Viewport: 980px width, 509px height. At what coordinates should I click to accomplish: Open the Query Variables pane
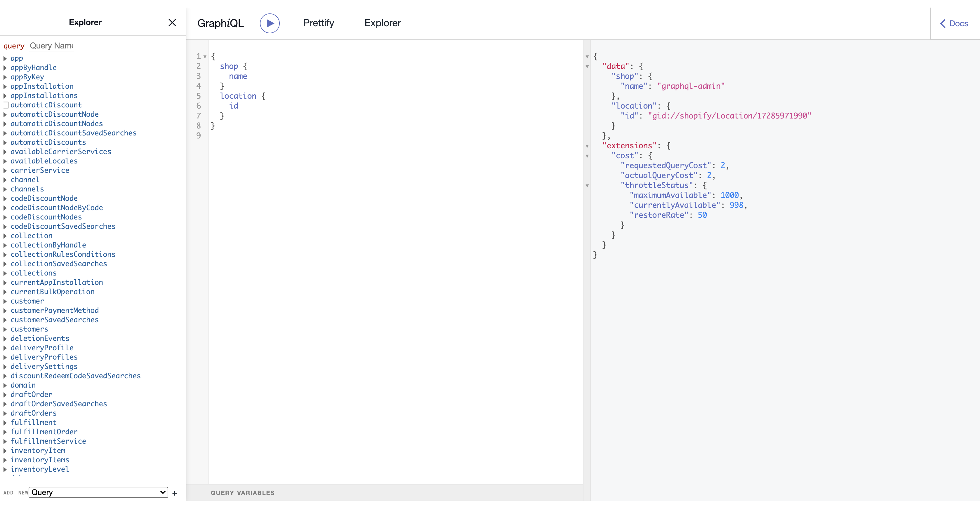(242, 493)
